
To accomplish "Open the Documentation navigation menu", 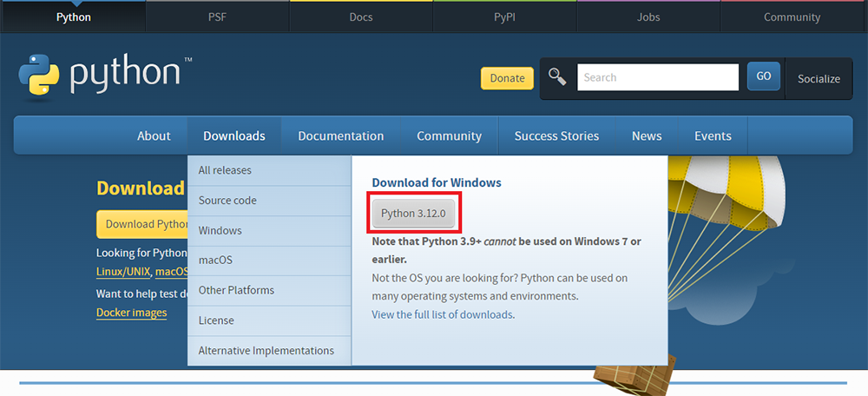I will point(341,135).
